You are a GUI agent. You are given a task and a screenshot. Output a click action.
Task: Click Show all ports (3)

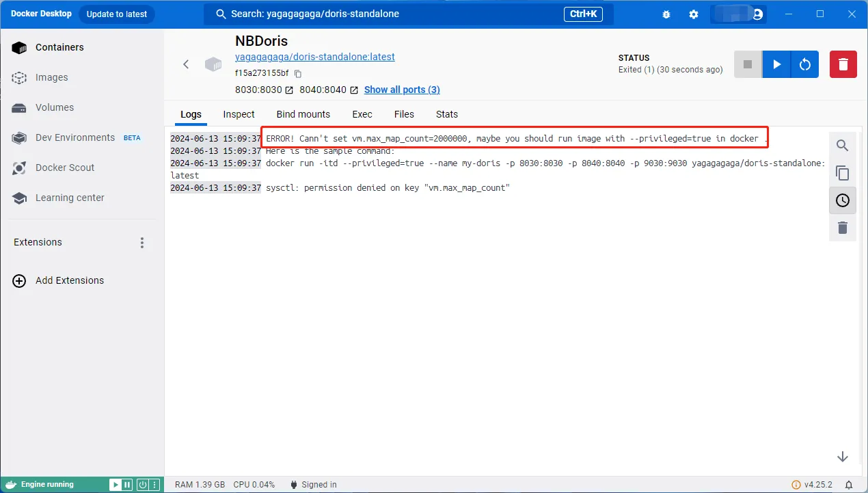[402, 90]
